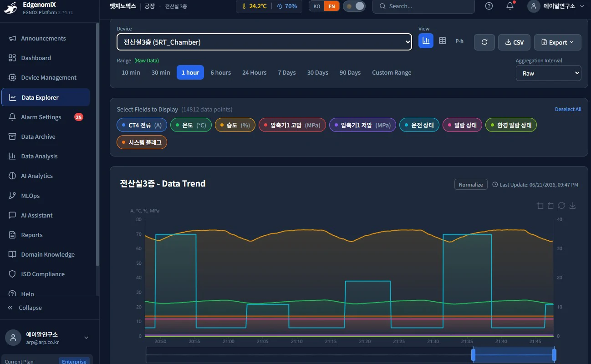Click the temperature 24.2°C indicator
Screen dimensions: 591x364
[x=255, y=6]
